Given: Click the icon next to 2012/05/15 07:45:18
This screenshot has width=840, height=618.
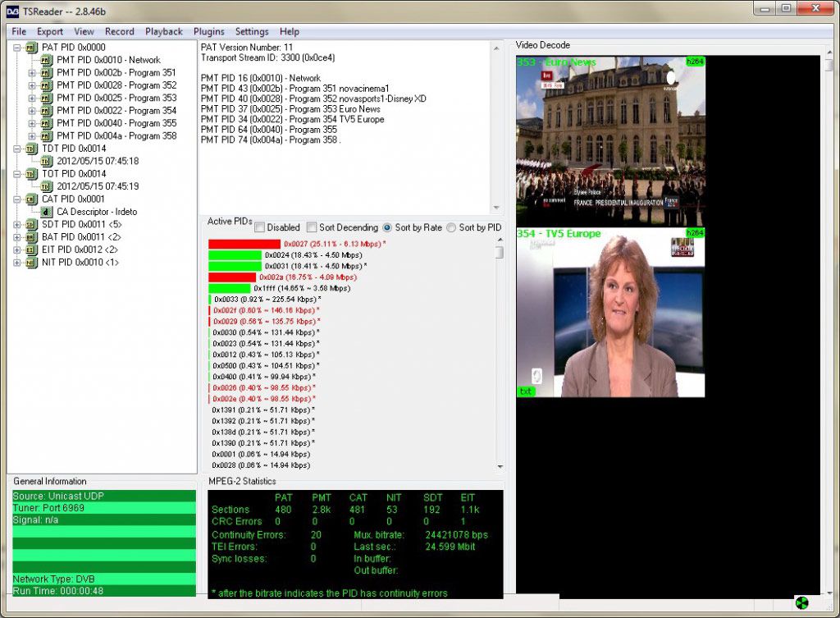Looking at the screenshot, I should [47, 162].
